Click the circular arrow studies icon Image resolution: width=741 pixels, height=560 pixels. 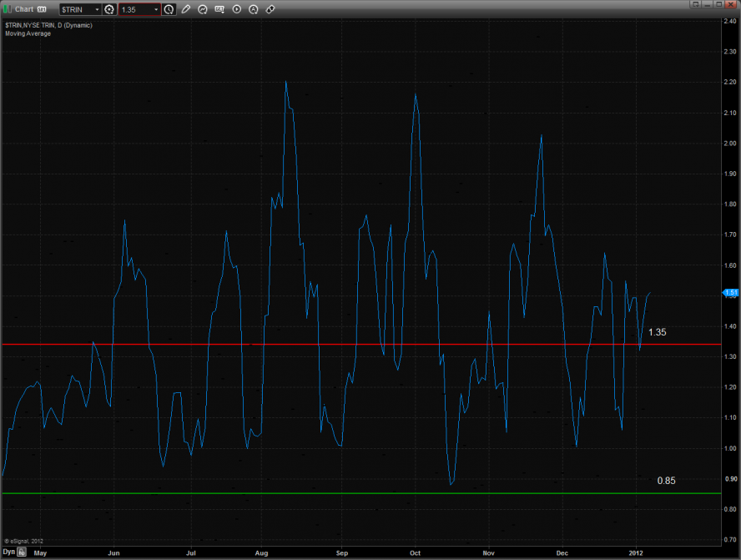(203, 9)
